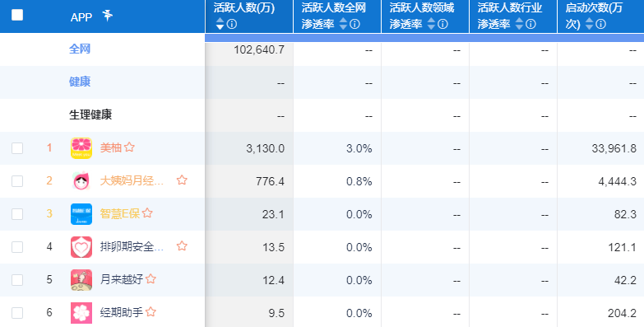Select the checkbox for 智慧E保 row

click(x=17, y=214)
